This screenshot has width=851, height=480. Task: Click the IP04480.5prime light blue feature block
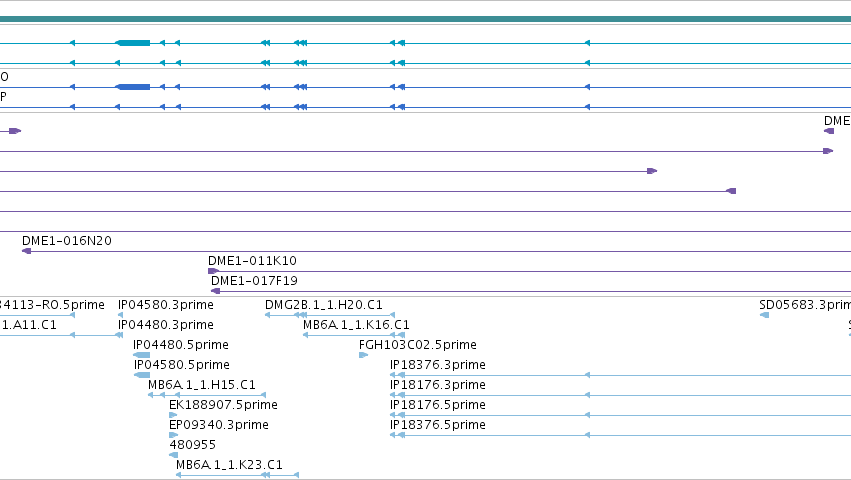(142, 355)
